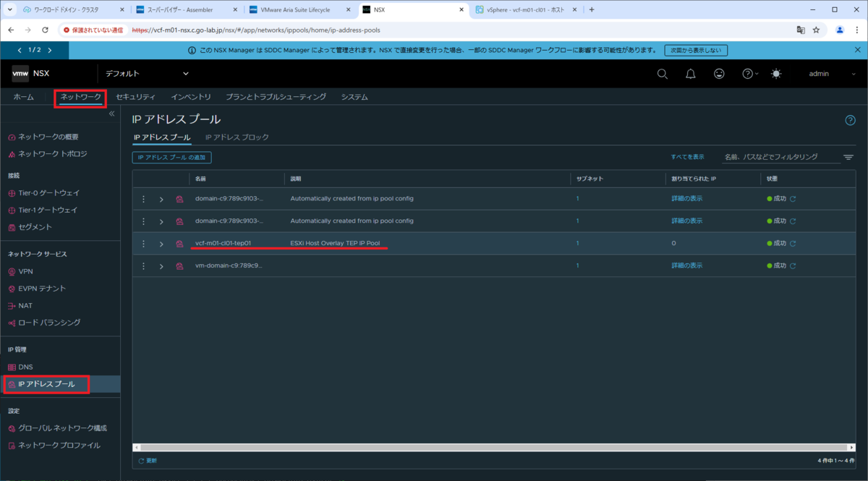The image size is (868, 481).
Task: Click the browser reload button
Action: point(45,30)
